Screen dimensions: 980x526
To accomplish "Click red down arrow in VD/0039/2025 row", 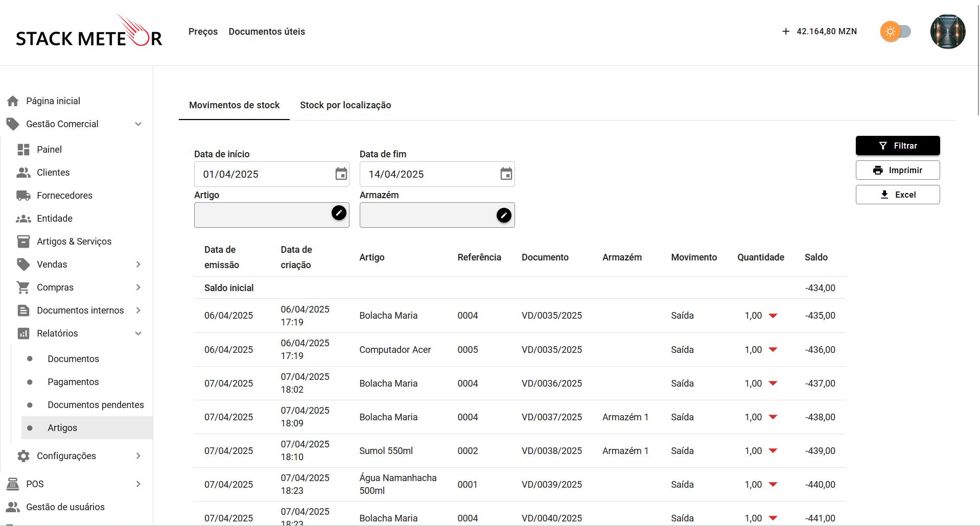I will [773, 485].
